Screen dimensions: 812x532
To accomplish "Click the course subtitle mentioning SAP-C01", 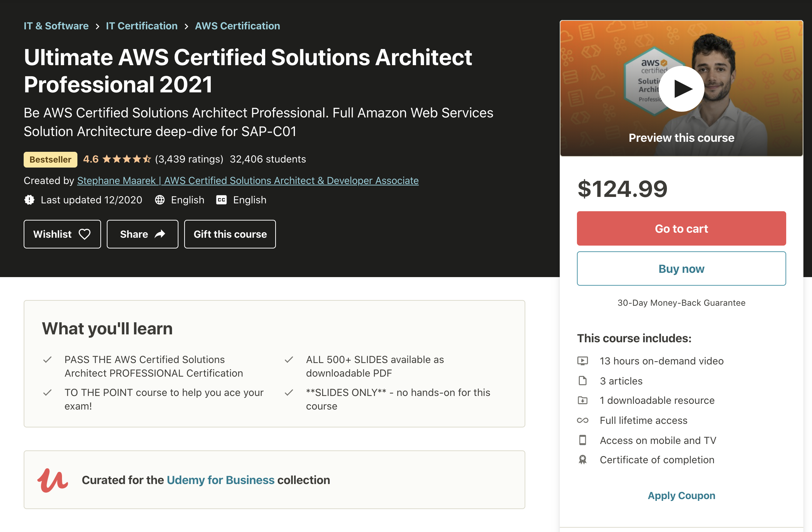I will tap(258, 122).
